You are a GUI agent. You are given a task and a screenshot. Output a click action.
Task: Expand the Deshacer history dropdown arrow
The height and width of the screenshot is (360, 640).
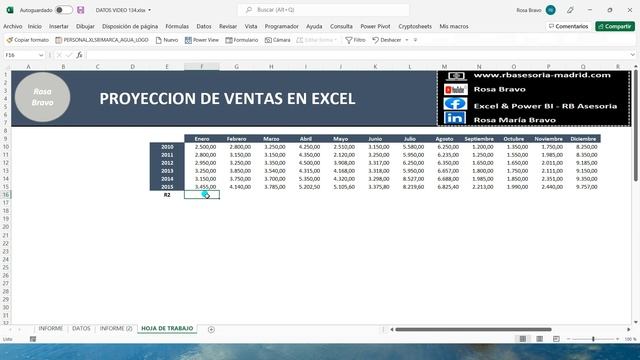407,40
